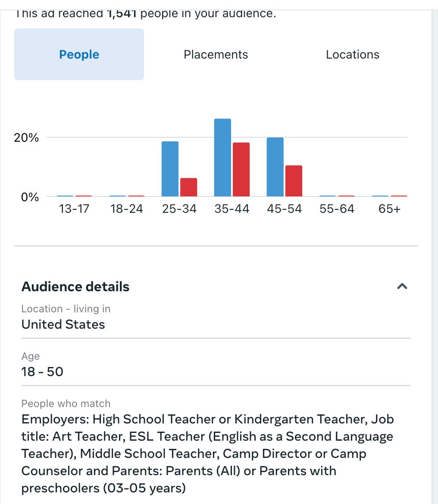The width and height of the screenshot is (438, 504).
Task: Click the 65+ age axis label
Action: tap(389, 209)
